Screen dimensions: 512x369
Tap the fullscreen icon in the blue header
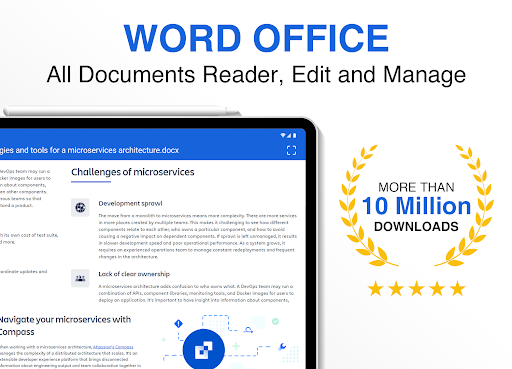291,150
